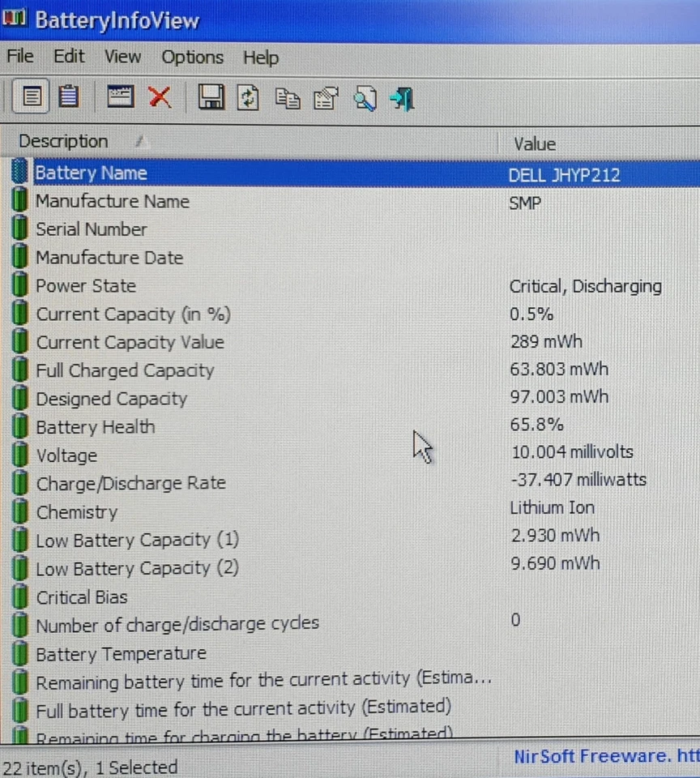Click the BatteryInfoView title bar icon
Screen dimensions: 700x778
click(15, 19)
